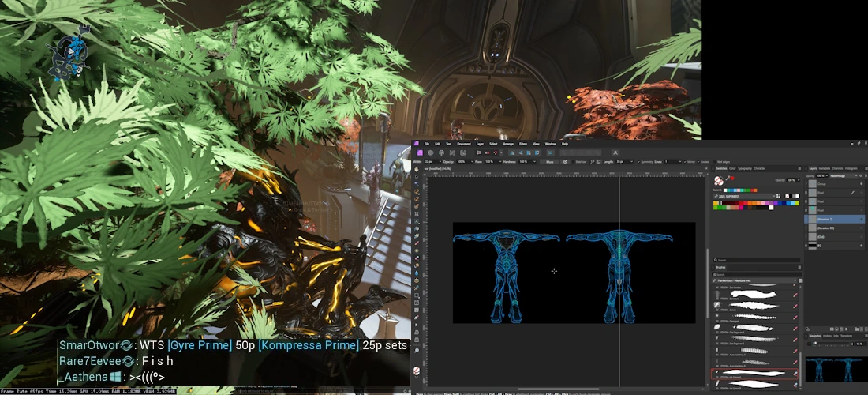Switch to the History tab
The image size is (868, 395).
point(827,336)
